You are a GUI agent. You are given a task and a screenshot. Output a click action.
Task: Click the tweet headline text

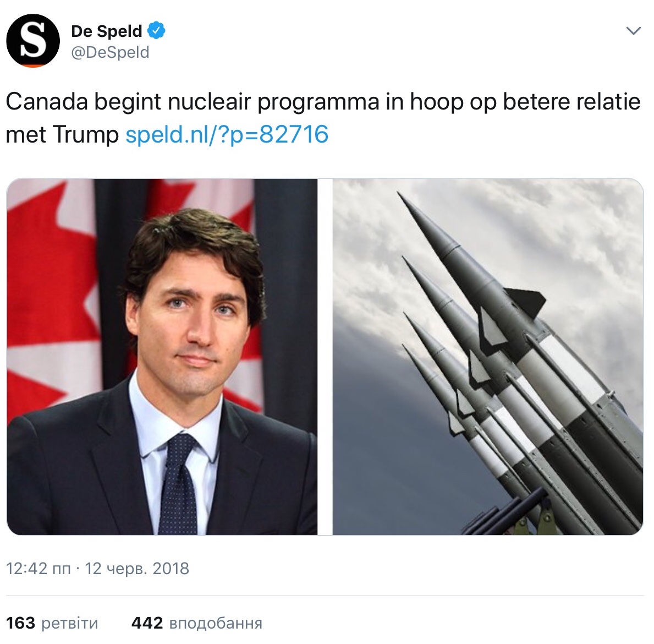pos(323,118)
